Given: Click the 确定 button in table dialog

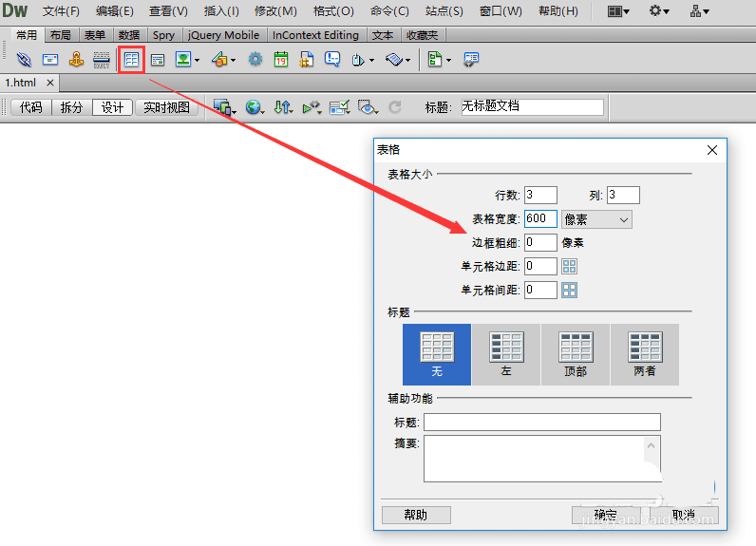Looking at the screenshot, I should (x=606, y=516).
